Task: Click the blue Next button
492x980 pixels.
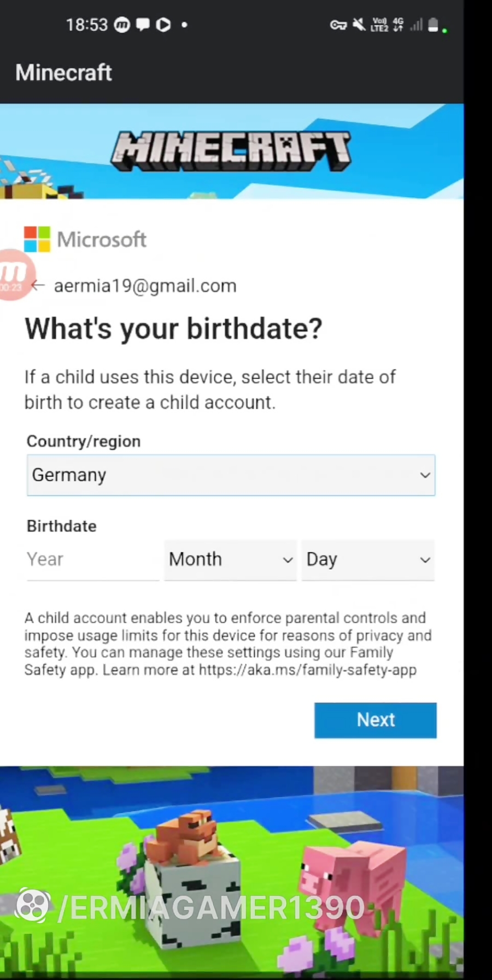Action: click(376, 720)
